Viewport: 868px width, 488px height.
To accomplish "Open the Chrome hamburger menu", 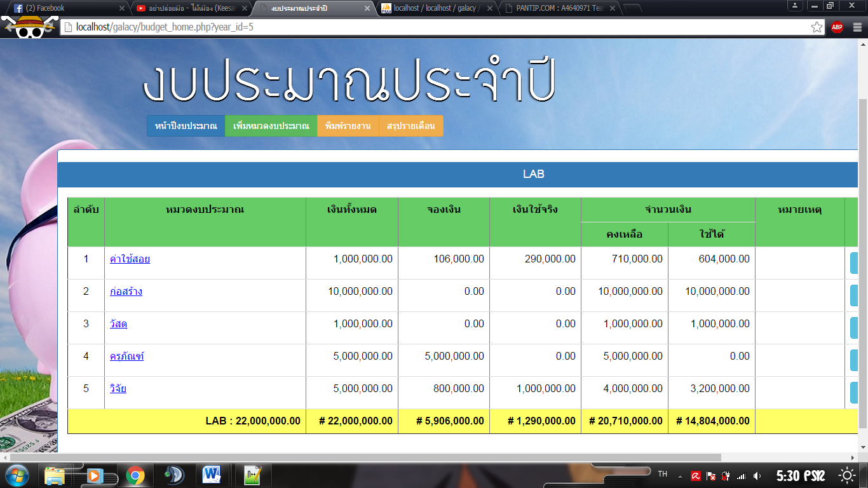I will pos(857,27).
